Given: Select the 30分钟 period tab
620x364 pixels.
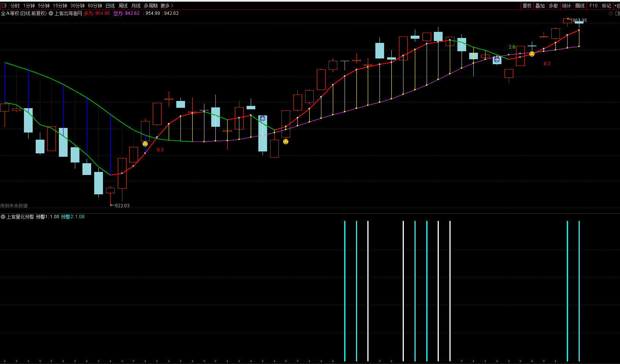Looking at the screenshot, I should coord(77,6).
